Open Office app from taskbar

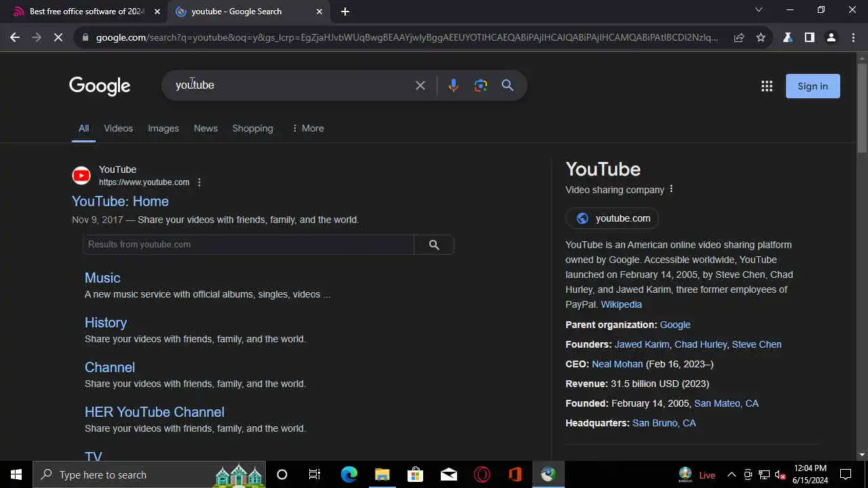pos(515,474)
